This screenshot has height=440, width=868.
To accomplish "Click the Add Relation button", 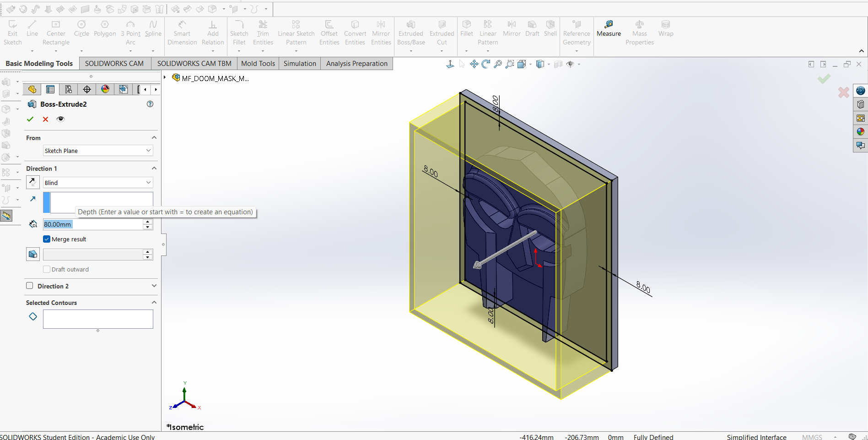I will (213, 33).
